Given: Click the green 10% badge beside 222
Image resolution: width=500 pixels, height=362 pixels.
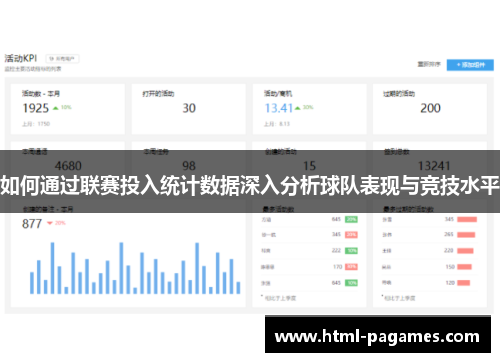Looking at the screenshot, I should (x=351, y=251).
